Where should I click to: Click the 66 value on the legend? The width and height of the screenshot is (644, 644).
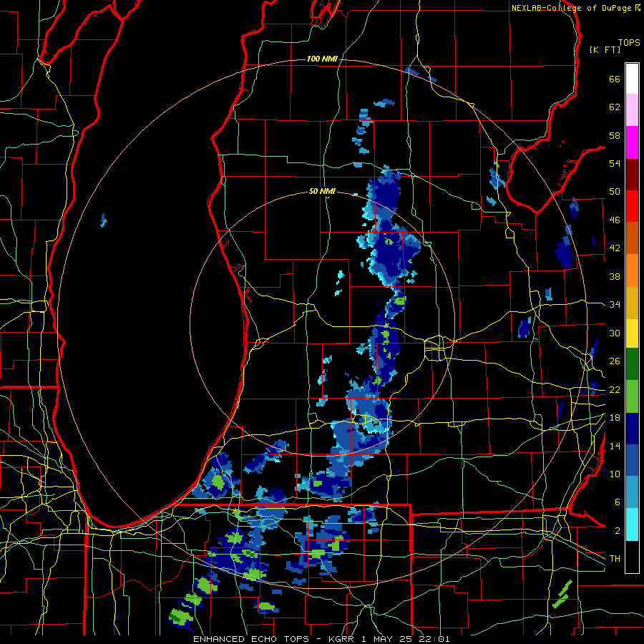615,79
